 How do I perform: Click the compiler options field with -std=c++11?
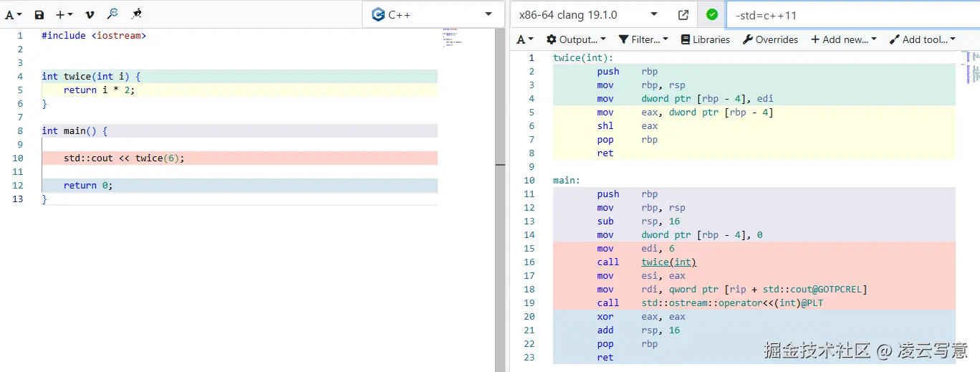tap(852, 15)
